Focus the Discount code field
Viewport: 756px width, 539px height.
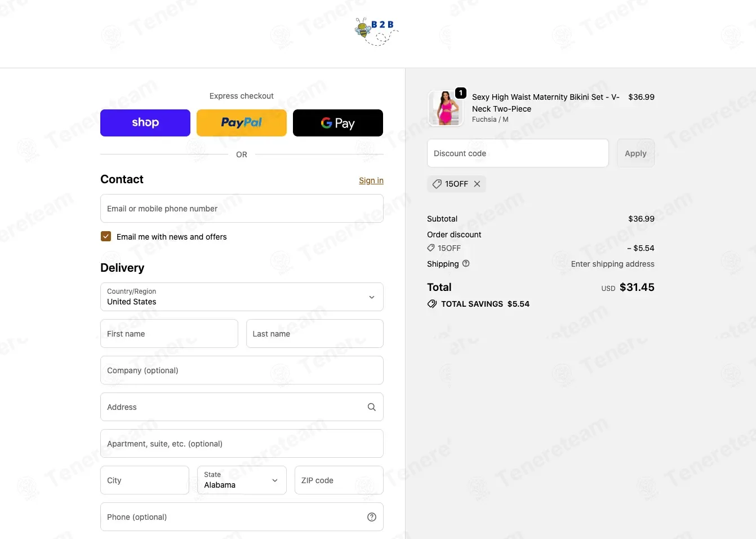[518, 153]
